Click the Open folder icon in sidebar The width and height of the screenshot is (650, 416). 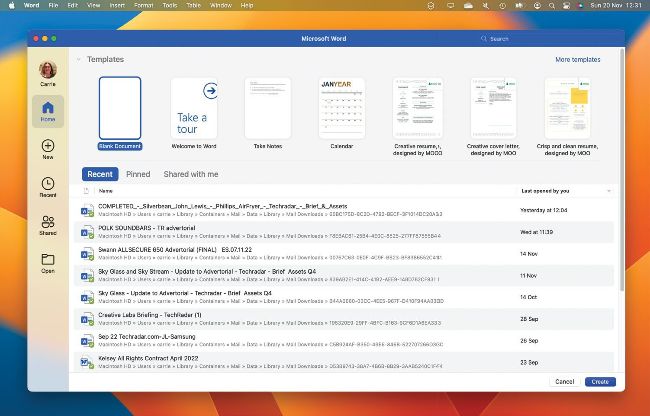[47, 263]
